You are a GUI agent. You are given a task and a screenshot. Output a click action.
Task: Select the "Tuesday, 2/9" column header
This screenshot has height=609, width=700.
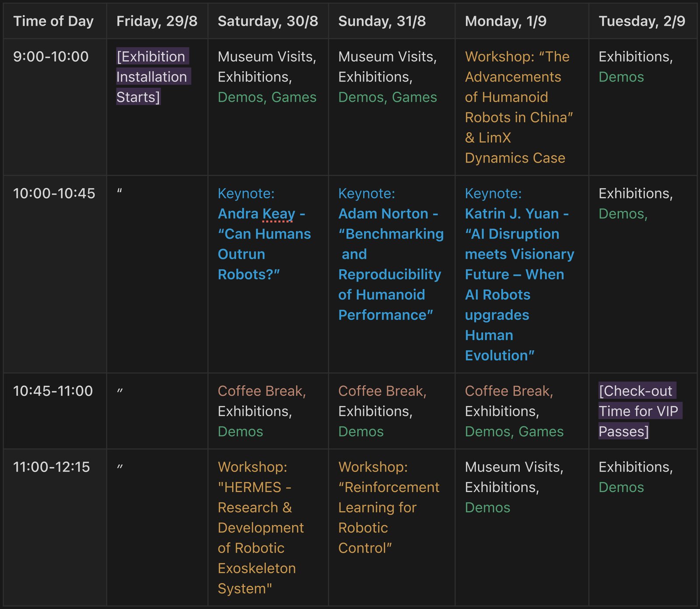642,21
